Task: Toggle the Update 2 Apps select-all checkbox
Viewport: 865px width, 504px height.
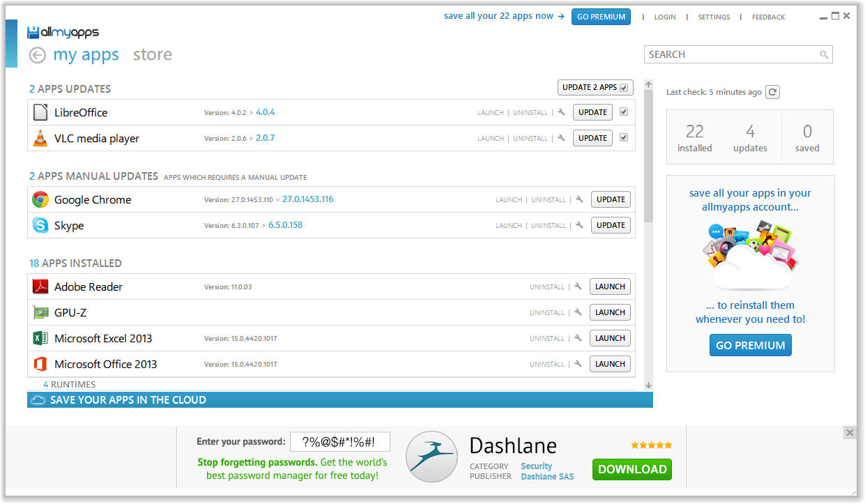Action: (x=624, y=88)
